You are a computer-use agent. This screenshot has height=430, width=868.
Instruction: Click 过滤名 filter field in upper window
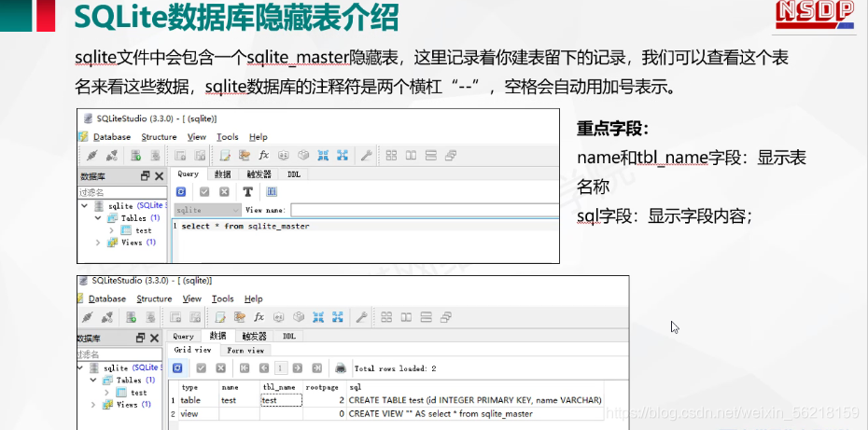point(121,192)
